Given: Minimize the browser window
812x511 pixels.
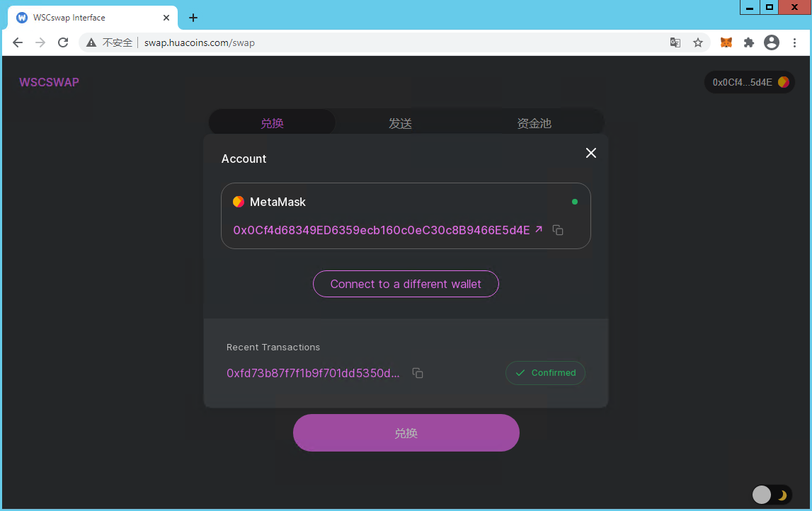Looking at the screenshot, I should tap(749, 7).
